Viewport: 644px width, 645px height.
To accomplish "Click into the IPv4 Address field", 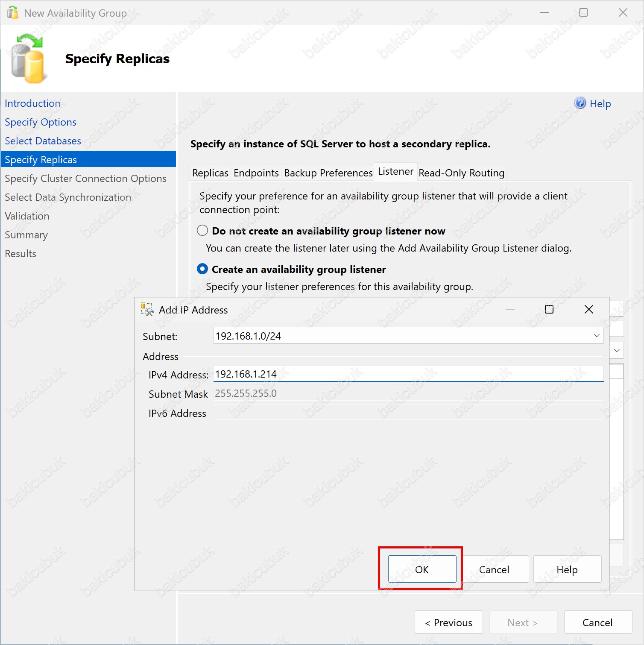I will point(408,374).
